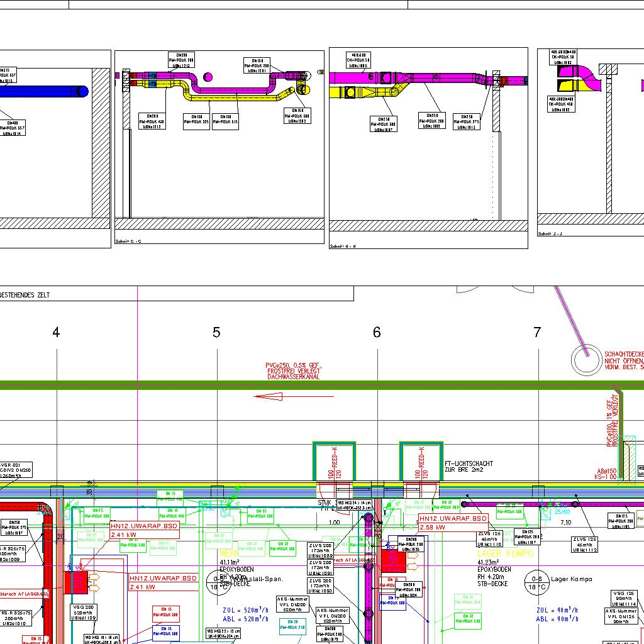
Task: Click the left green REED-K light shaft
Action: point(335,462)
